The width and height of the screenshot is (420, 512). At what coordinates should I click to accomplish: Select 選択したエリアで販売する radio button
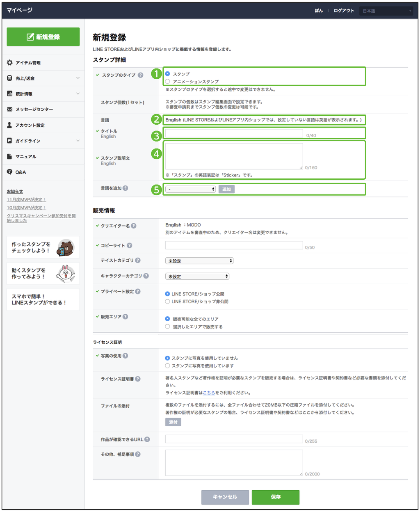click(x=167, y=327)
